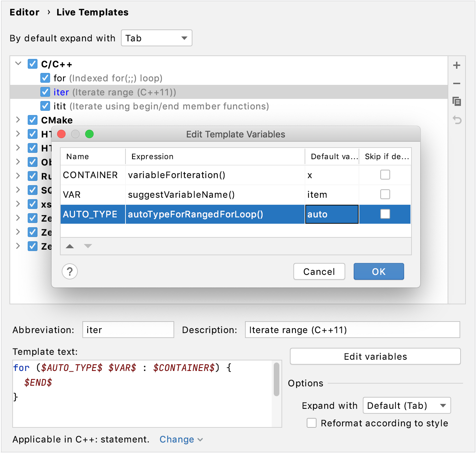476x453 pixels.
Task: Add a new live template
Action: pyautogui.click(x=457, y=65)
